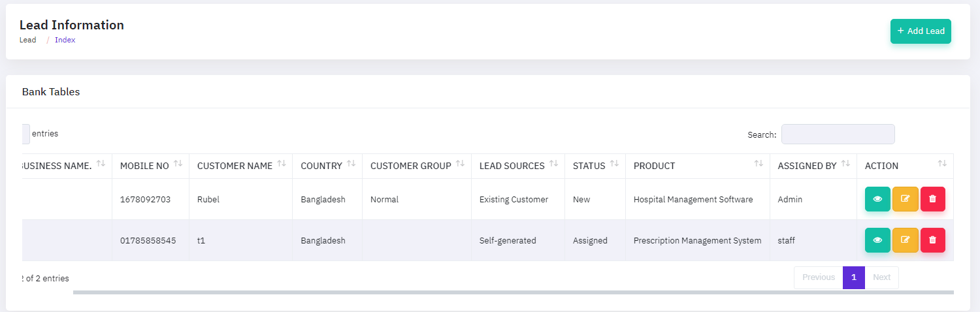Edit the t1 lead row

[x=905, y=240]
